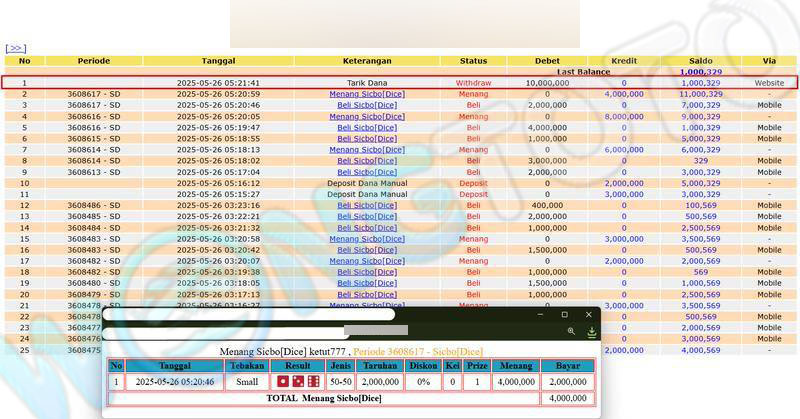Image resolution: width=800 pixels, height=419 pixels.
Task: Open the [>>] next page link
Action: pyautogui.click(x=15, y=47)
